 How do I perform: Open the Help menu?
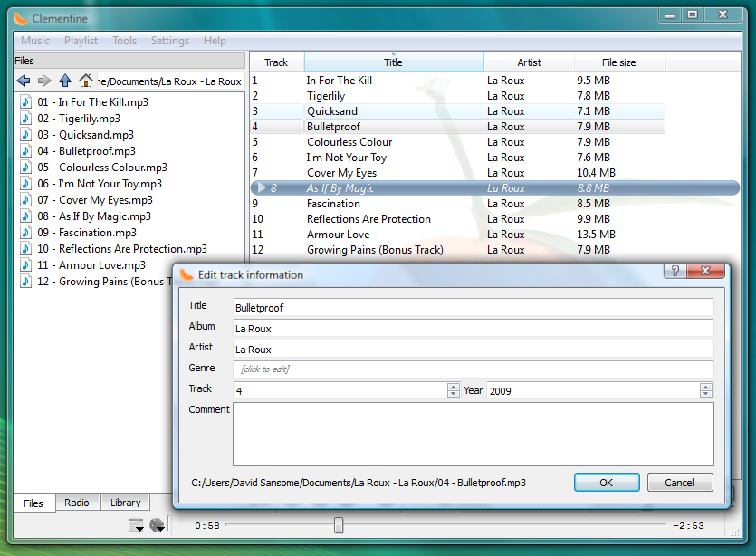215,41
